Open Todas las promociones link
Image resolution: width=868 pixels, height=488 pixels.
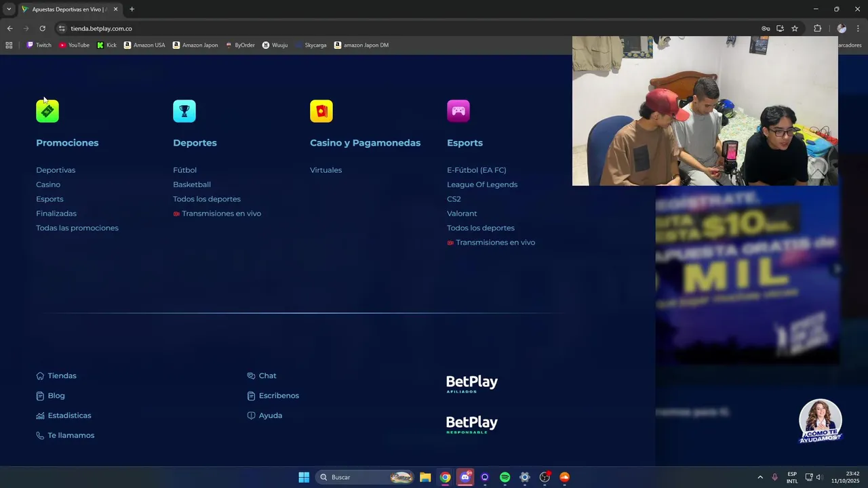tap(77, 228)
